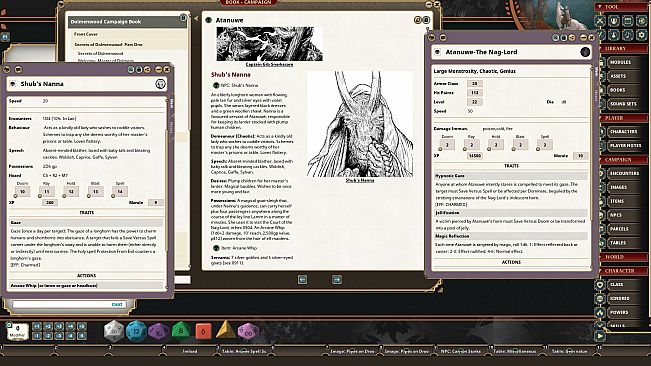Click the potion flask icon in Tool section

[614, 34]
